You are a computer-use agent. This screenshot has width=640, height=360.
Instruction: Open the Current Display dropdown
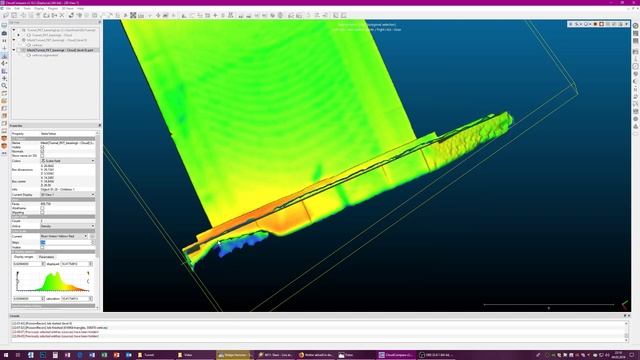[x=67, y=195]
